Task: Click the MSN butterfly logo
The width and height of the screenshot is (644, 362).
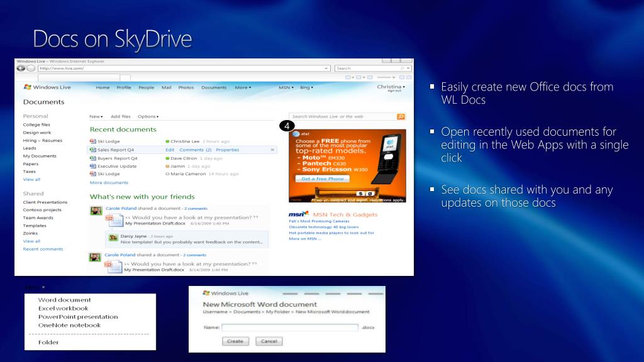Action: (x=299, y=214)
